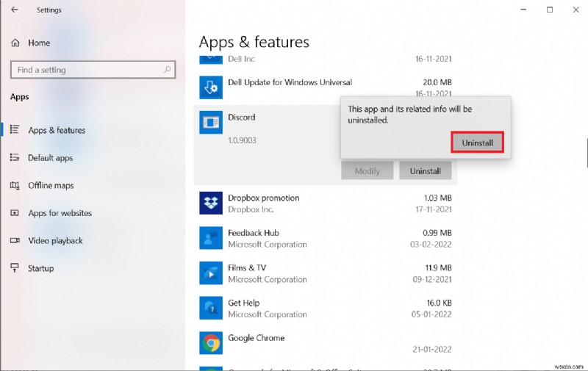Minimize the Settings window

[523, 10]
